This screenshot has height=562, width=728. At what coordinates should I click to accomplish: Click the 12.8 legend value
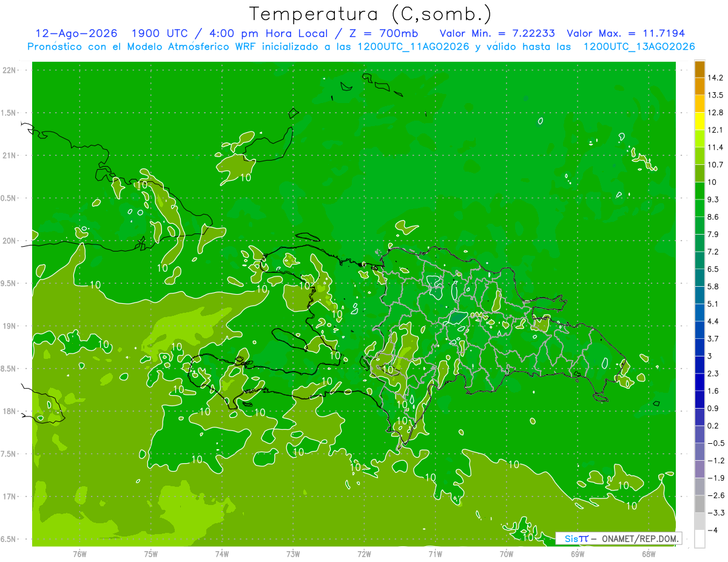pyautogui.click(x=715, y=113)
